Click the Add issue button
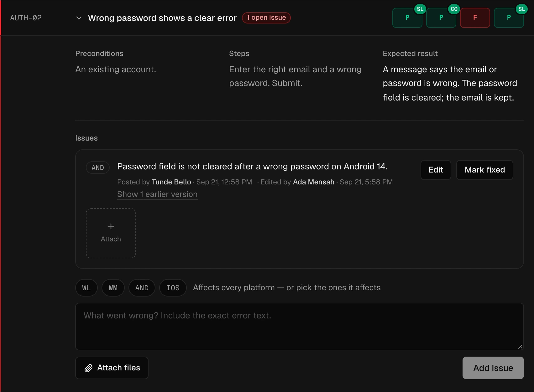 tap(493, 368)
